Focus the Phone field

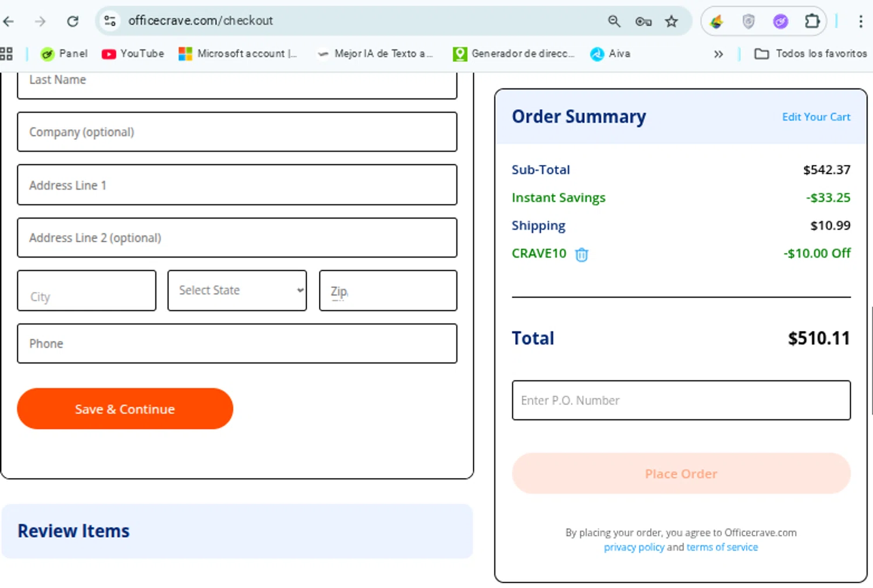pyautogui.click(x=237, y=343)
